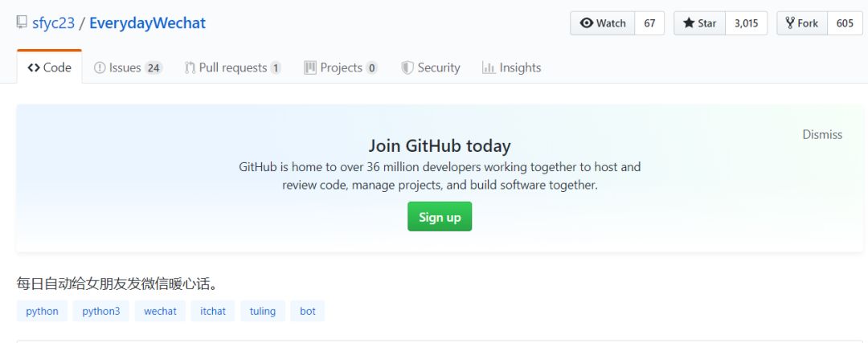The height and width of the screenshot is (343, 868).
Task: View the 3,015 stargazers count
Action: (746, 23)
